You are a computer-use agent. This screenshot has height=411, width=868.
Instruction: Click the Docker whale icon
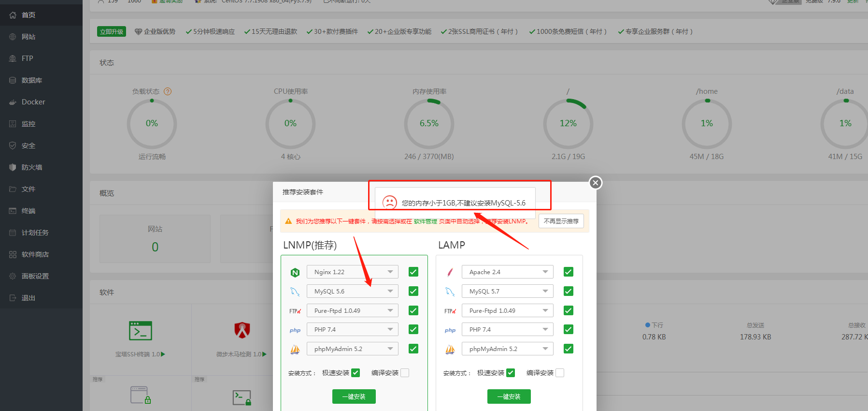[x=13, y=102]
